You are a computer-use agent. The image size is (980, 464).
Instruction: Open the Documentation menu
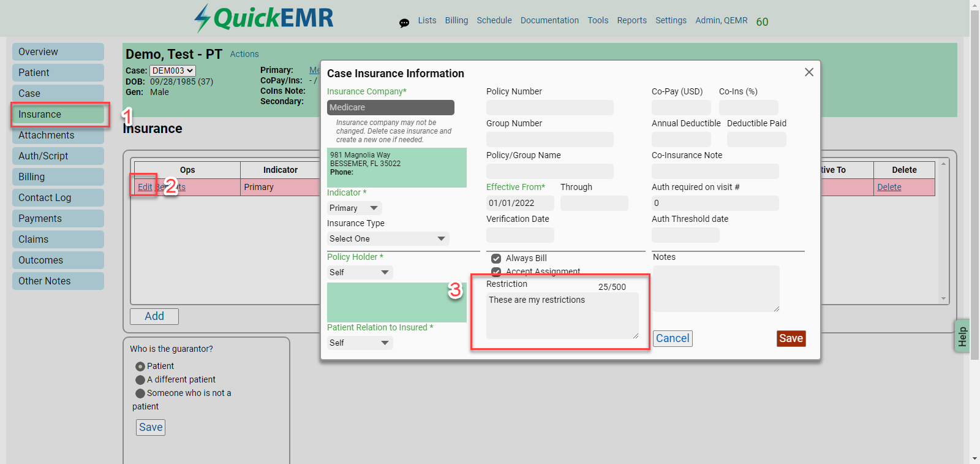(549, 20)
